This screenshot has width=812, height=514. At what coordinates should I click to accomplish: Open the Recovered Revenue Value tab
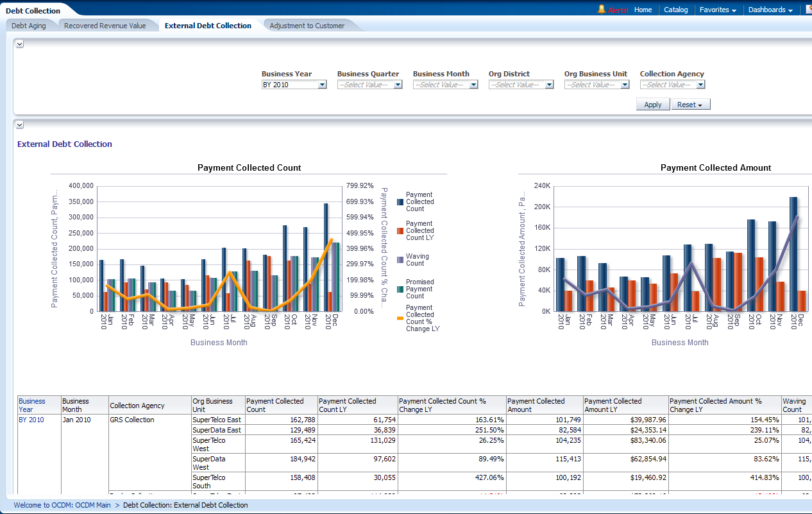pos(105,26)
